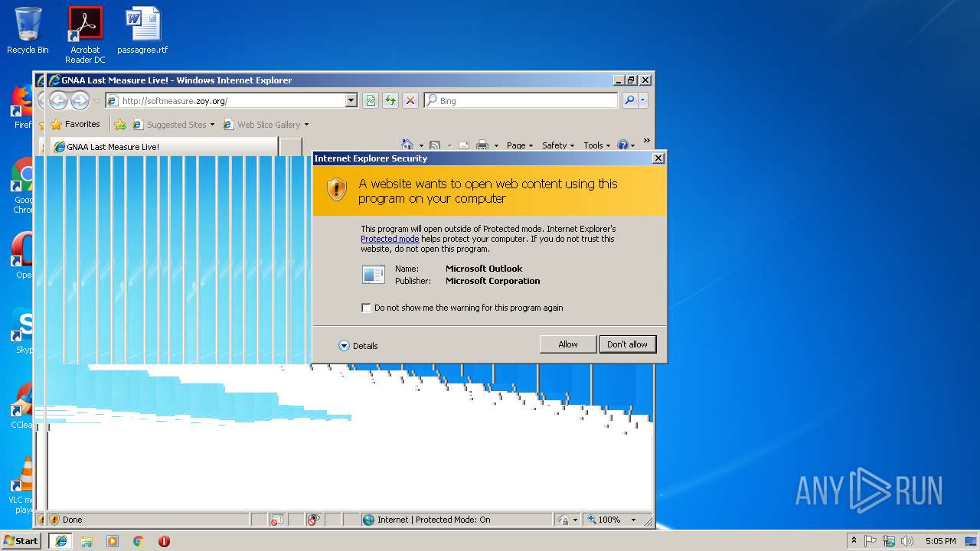Image resolution: width=980 pixels, height=551 pixels.
Task: Click the address bar with softmeasure.zoy.org URL
Action: tap(226, 100)
